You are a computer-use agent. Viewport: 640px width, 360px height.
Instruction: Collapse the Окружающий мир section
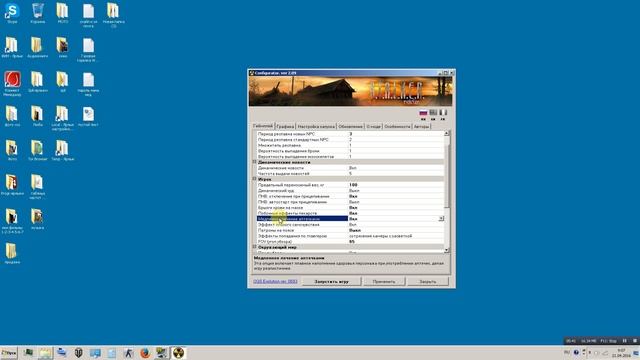[254, 247]
